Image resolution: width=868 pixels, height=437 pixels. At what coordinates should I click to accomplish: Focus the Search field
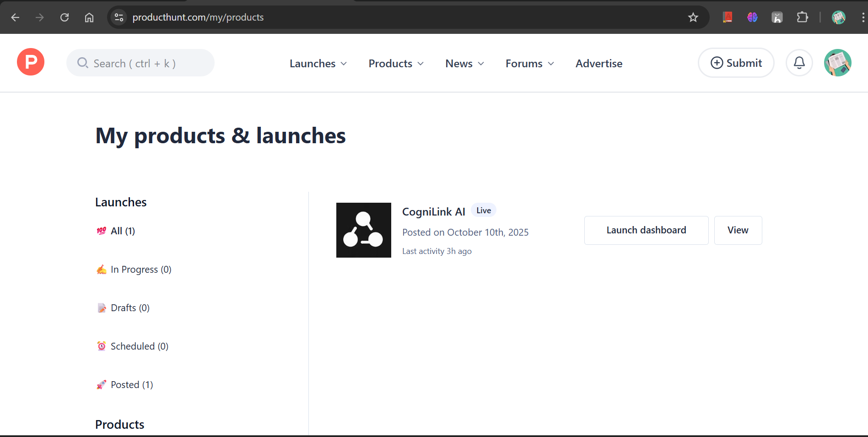click(140, 63)
